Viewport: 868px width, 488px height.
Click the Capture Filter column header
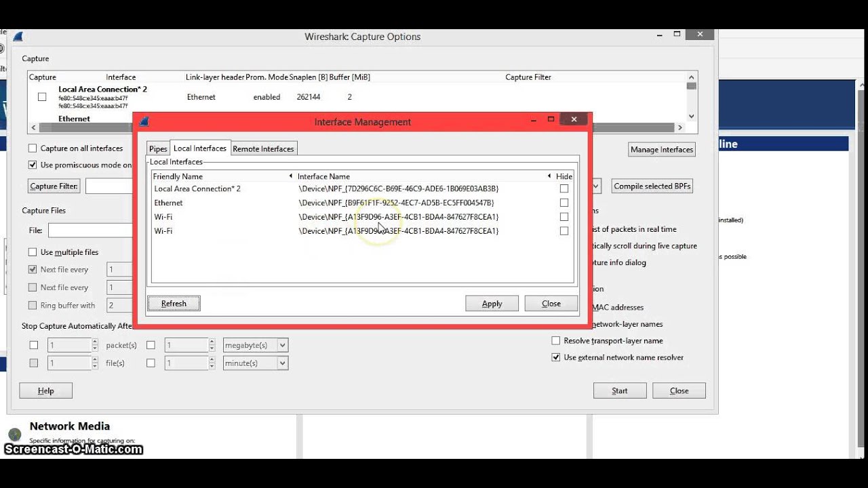pyautogui.click(x=528, y=77)
